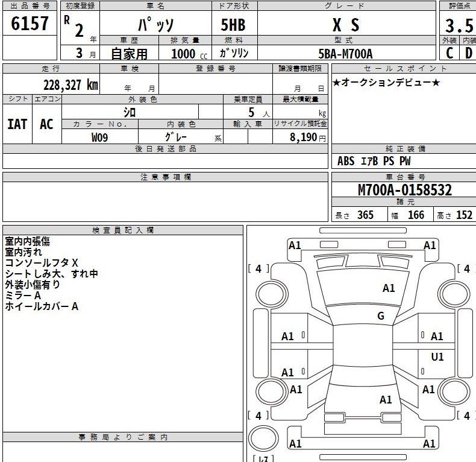The height and width of the screenshot is (462, 476).
Task: Click the U1 mark on right door
Action: [437, 357]
